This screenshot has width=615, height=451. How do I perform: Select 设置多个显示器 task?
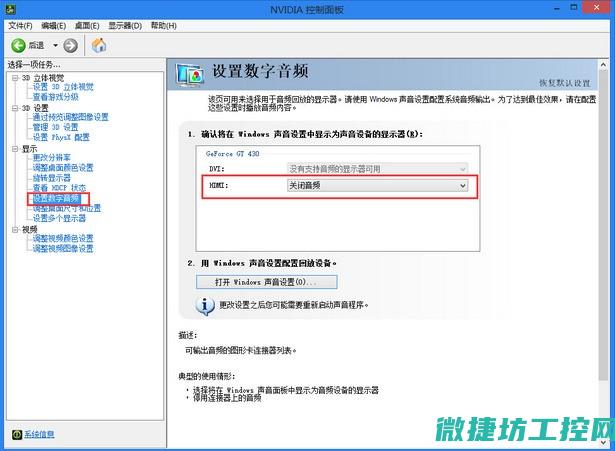click(x=59, y=218)
